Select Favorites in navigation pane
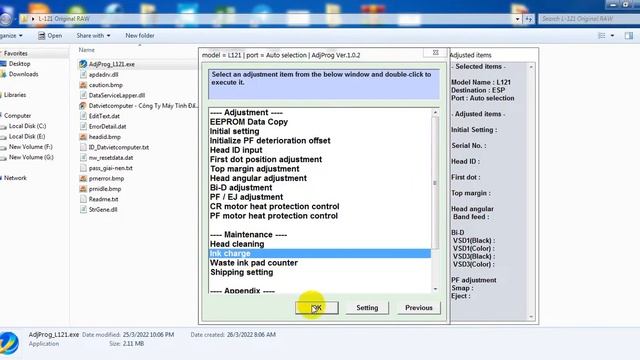Viewport: 640px width, 360px height. (x=16, y=53)
